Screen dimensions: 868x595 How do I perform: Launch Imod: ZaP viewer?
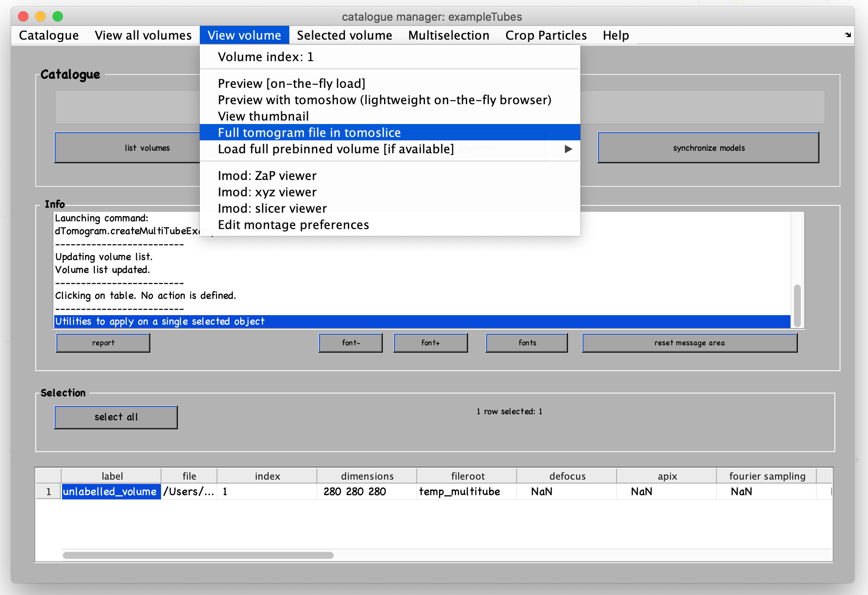(390, 176)
